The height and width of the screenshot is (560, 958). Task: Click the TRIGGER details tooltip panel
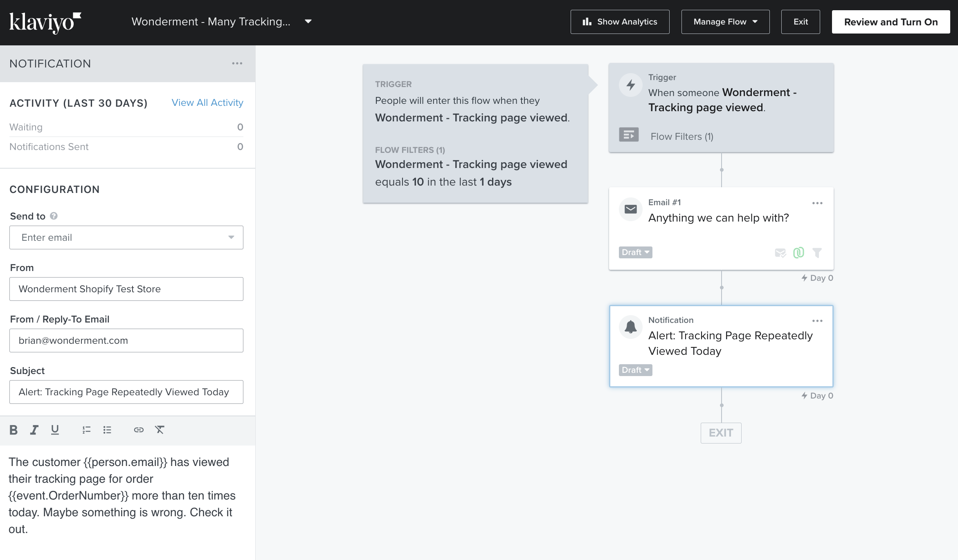pyautogui.click(x=475, y=134)
